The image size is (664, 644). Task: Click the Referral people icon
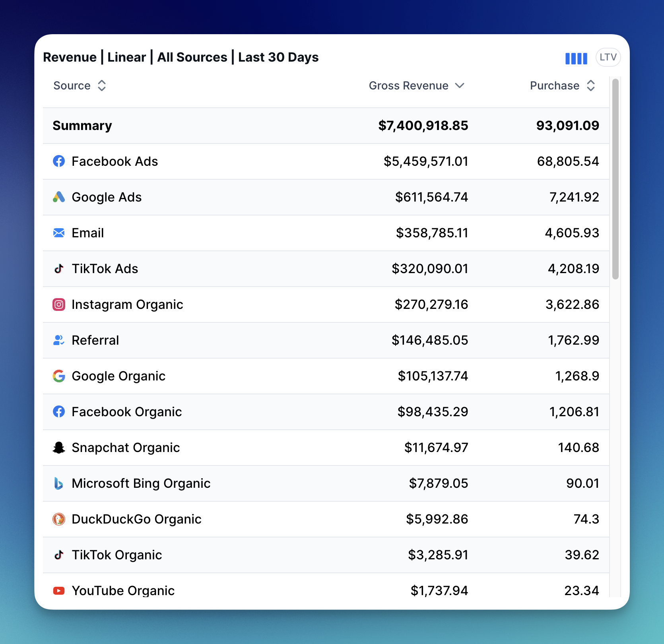point(59,340)
